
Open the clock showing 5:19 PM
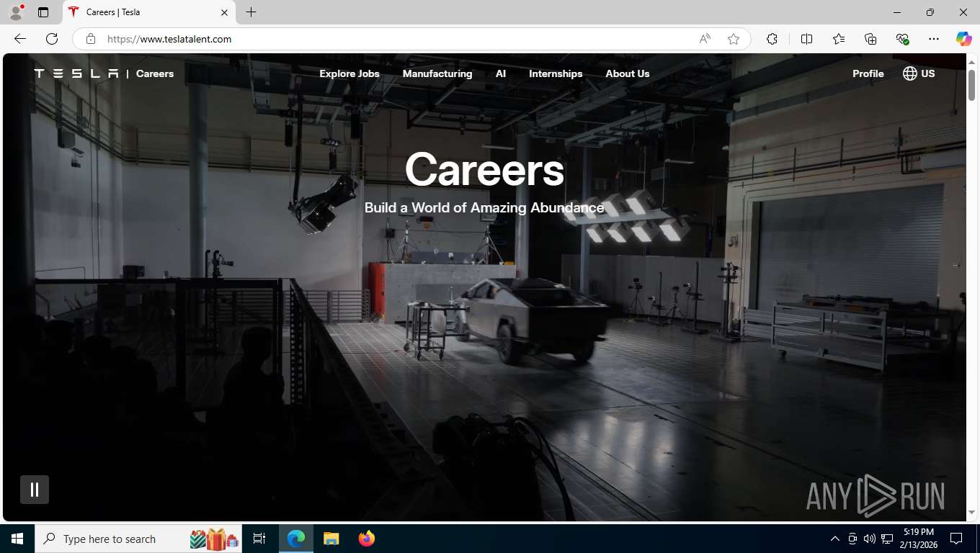point(919,539)
